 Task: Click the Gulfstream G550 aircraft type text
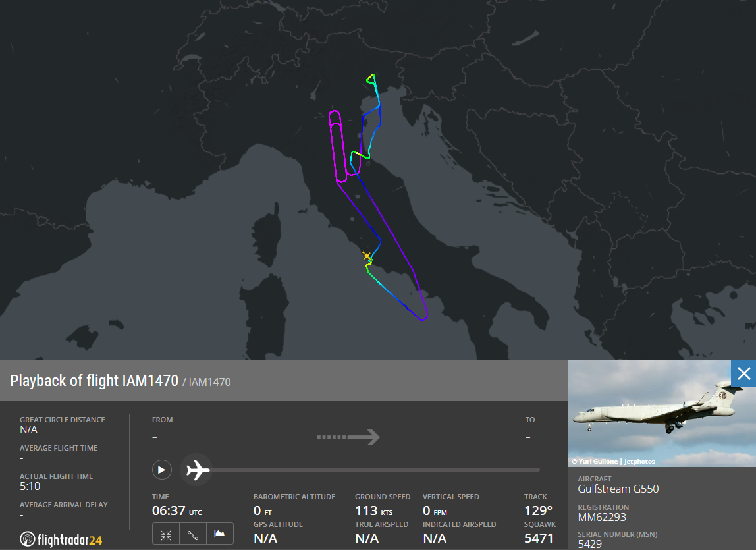pyautogui.click(x=618, y=489)
